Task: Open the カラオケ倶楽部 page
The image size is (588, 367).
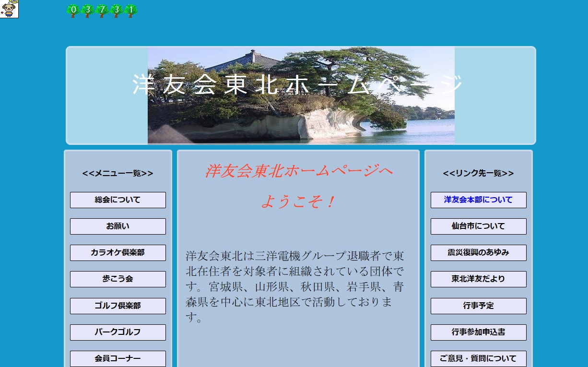Action: (x=118, y=253)
